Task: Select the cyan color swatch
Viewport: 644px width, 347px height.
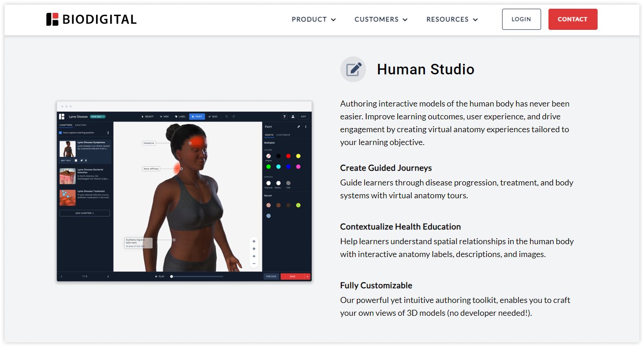Action: tap(278, 167)
